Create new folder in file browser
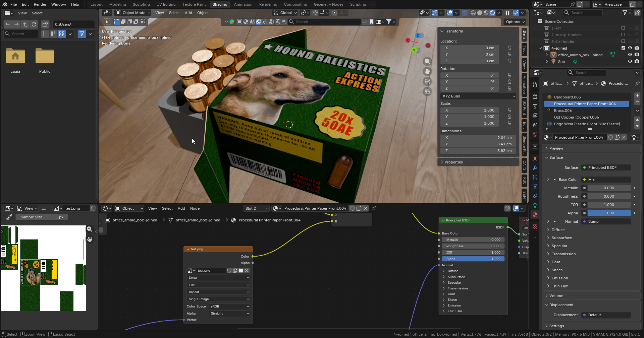 pos(45,24)
